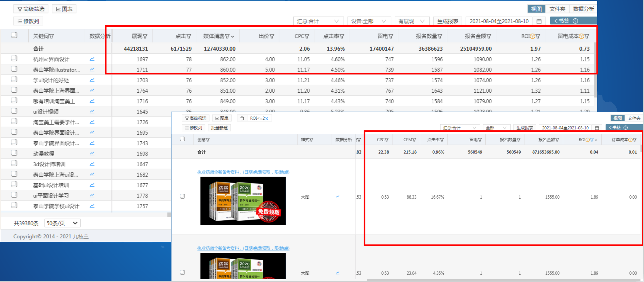Open calendar picker in keyword window

[539, 21]
